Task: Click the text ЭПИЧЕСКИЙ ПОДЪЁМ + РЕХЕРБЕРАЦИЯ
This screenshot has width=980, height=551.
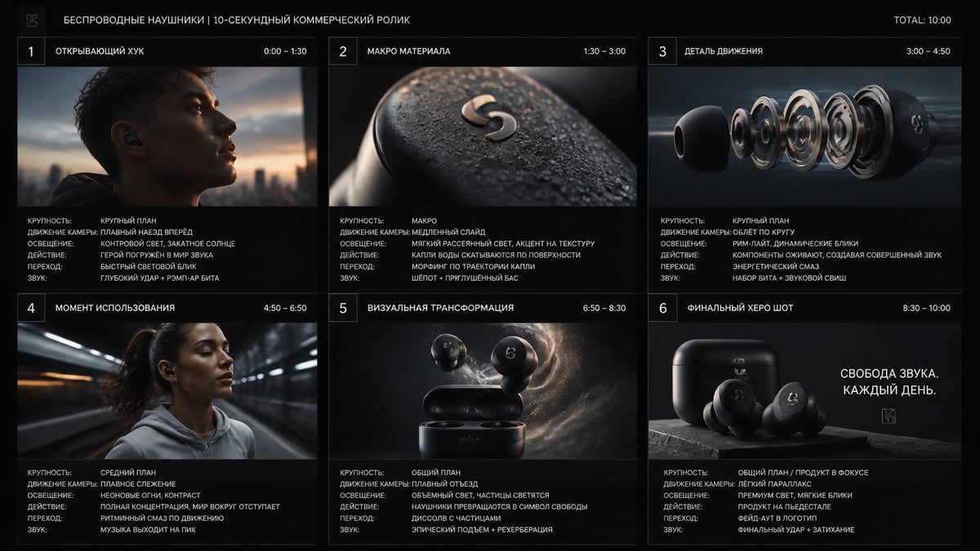Action: 482,529
